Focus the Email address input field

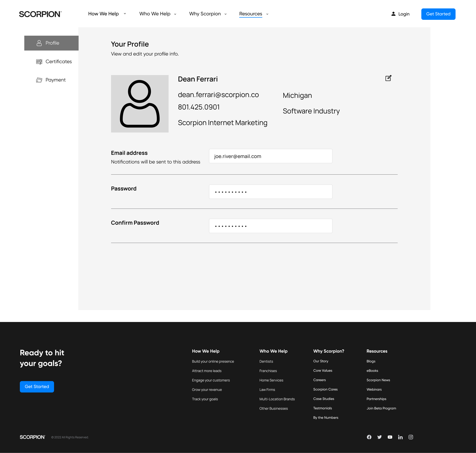tap(270, 156)
